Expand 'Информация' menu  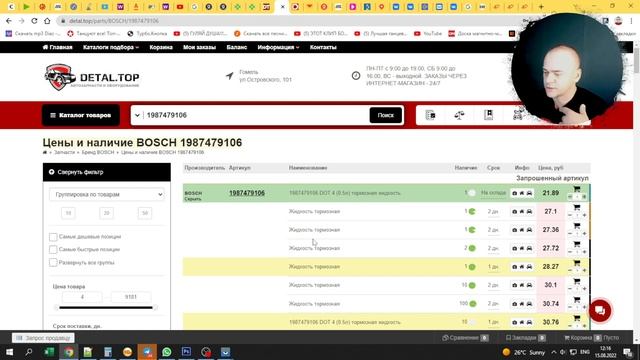tap(278, 47)
